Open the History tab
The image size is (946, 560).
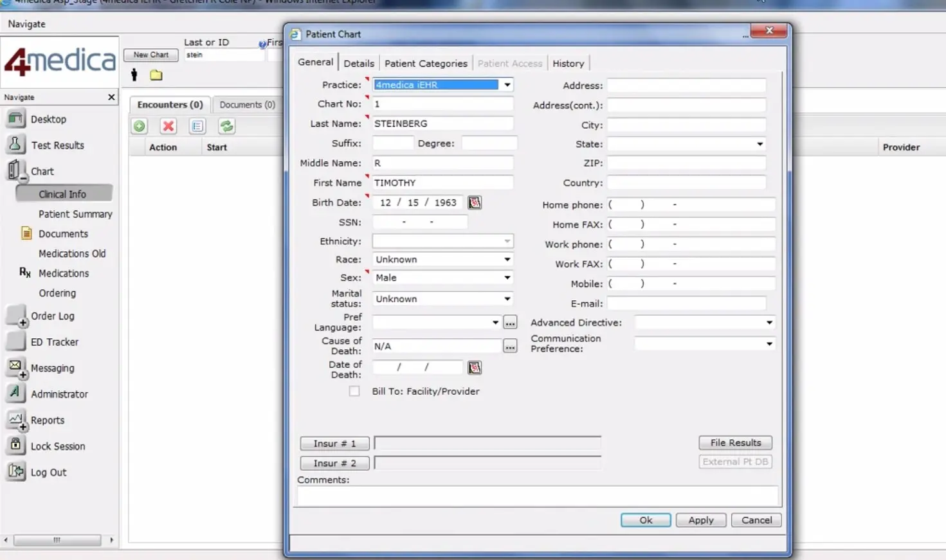[568, 63]
